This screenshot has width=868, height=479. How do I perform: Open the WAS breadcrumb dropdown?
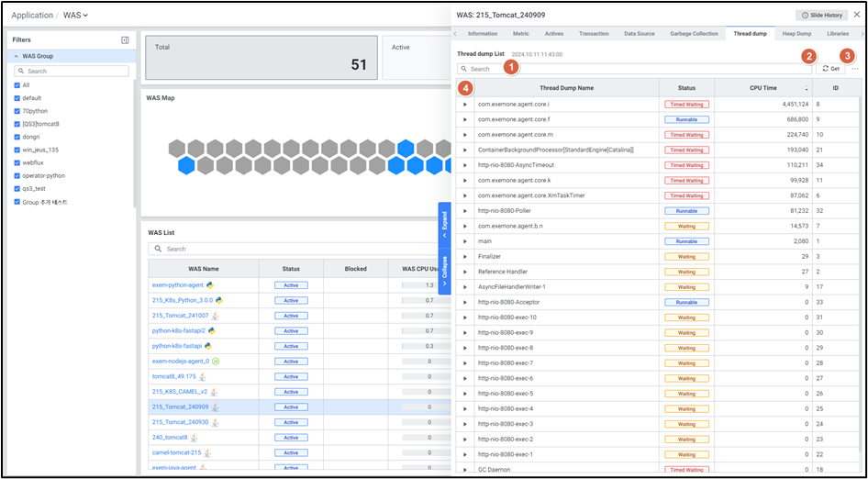click(x=75, y=15)
